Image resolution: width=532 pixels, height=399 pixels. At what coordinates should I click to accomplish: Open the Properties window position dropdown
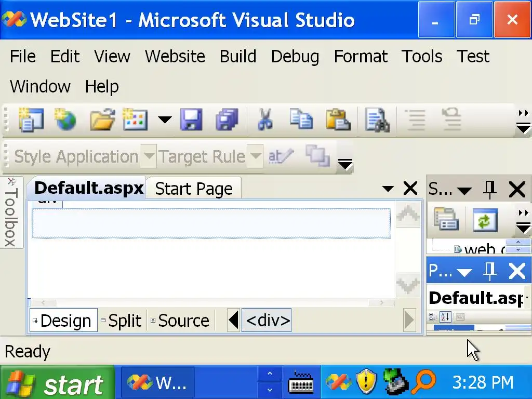(x=464, y=272)
